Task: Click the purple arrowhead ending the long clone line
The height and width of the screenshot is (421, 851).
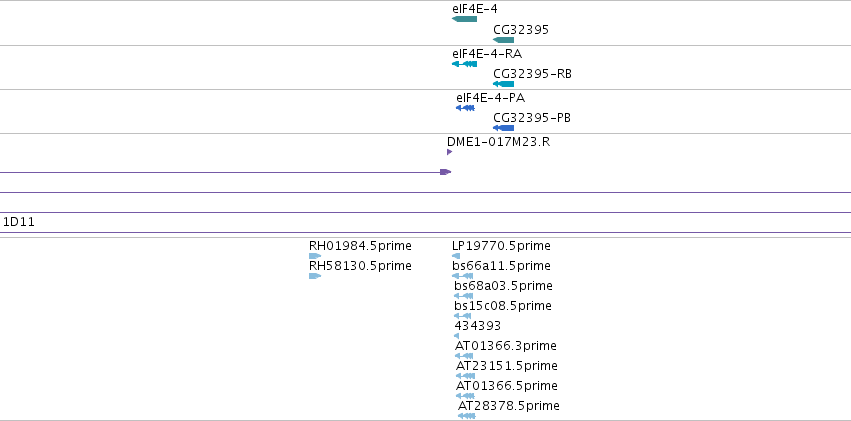Action: click(x=446, y=172)
